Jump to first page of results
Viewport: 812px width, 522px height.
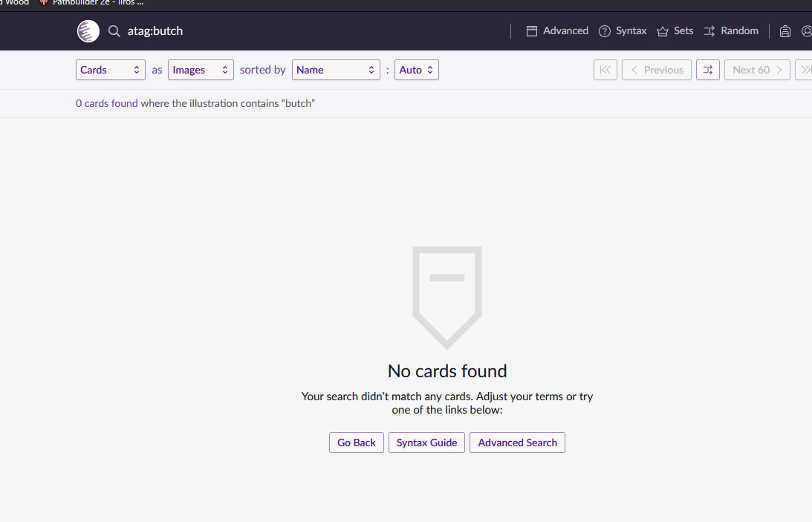pos(605,70)
